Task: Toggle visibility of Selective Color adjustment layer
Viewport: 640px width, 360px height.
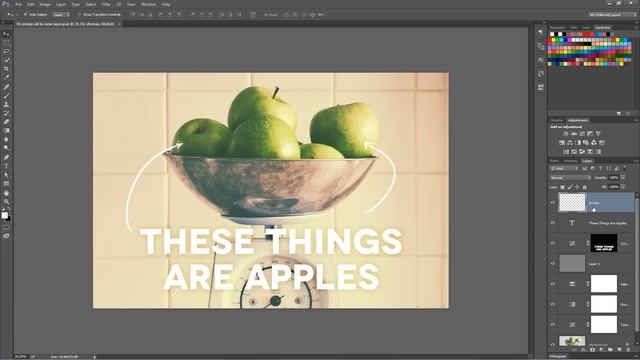Action: click(553, 284)
